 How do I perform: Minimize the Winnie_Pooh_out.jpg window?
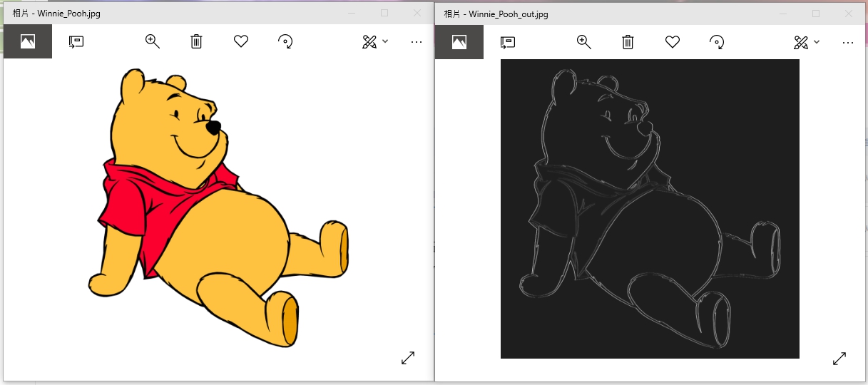pyautogui.click(x=783, y=14)
